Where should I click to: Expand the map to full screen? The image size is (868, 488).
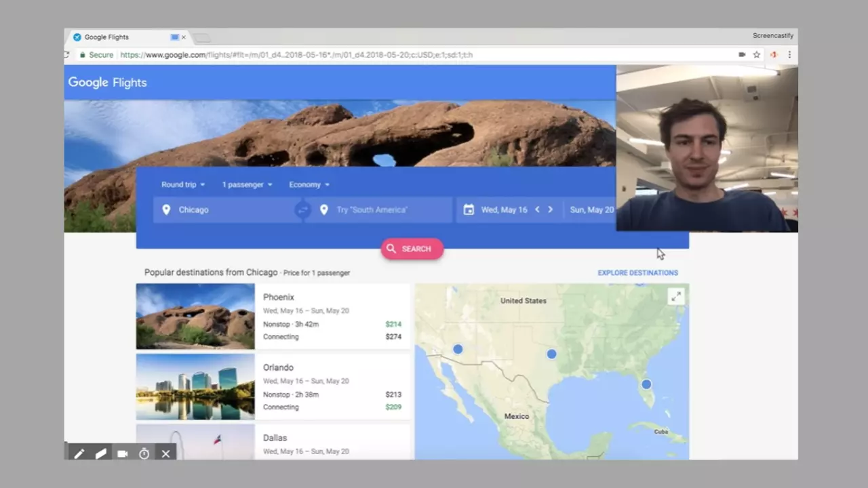coord(676,296)
